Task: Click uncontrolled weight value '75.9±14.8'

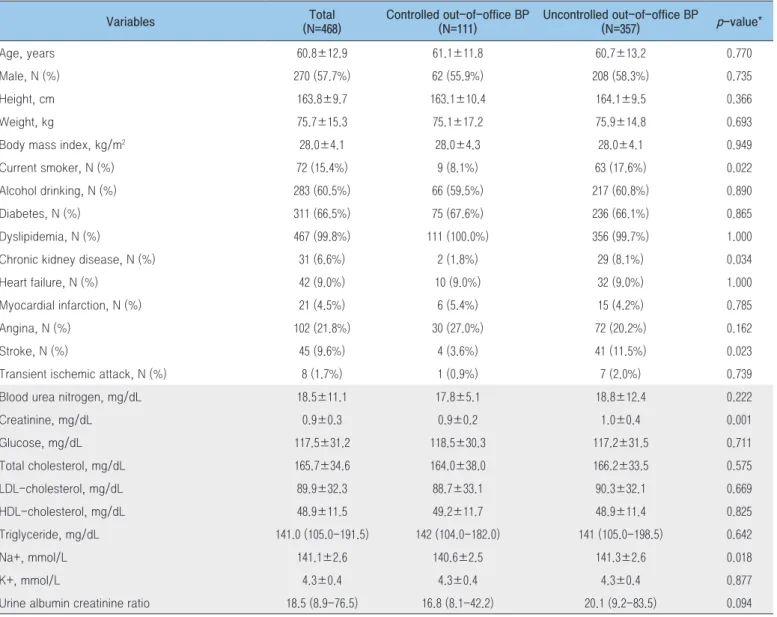Action: click(x=620, y=122)
